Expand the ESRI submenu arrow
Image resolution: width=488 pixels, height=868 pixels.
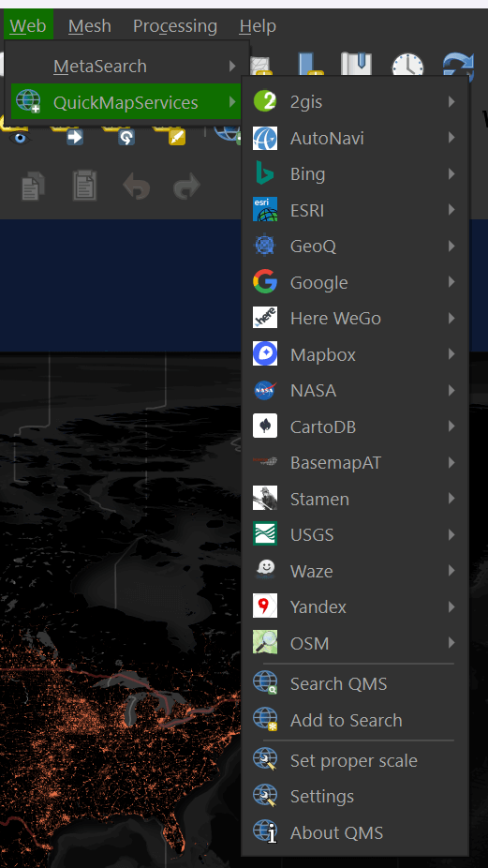tap(452, 210)
